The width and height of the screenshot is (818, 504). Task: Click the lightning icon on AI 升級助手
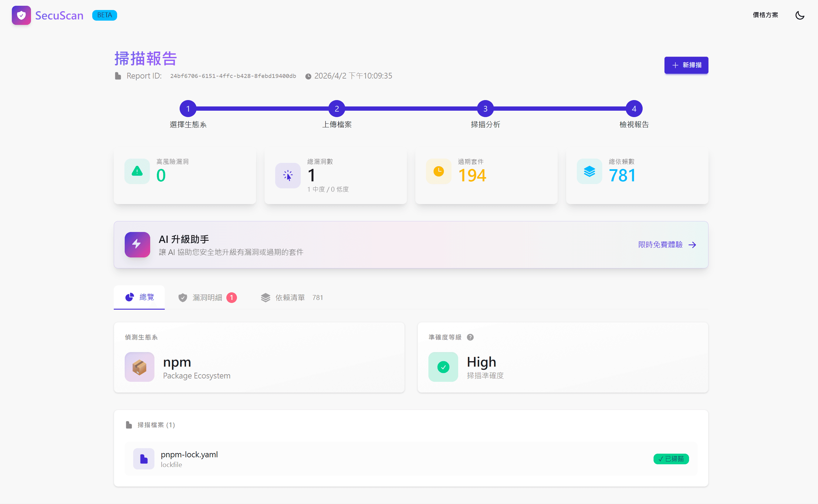137,244
